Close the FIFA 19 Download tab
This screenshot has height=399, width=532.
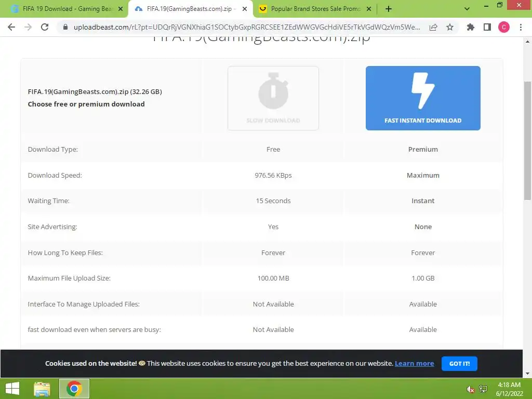121,9
